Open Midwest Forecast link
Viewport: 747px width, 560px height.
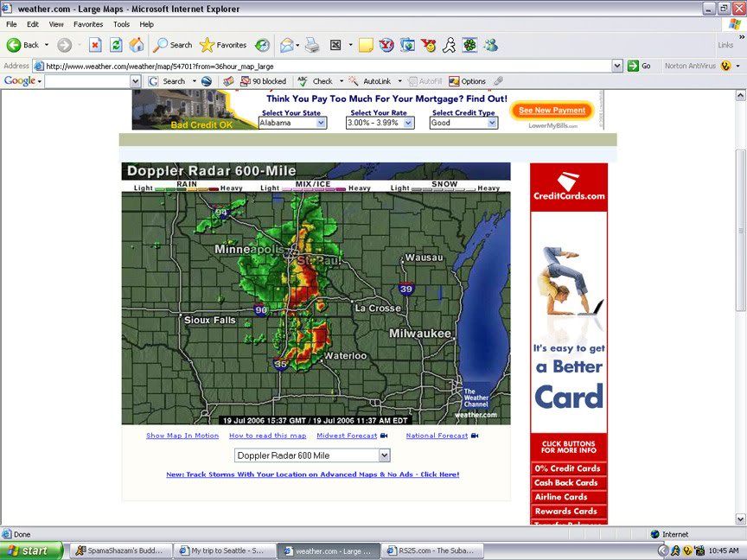tap(347, 436)
